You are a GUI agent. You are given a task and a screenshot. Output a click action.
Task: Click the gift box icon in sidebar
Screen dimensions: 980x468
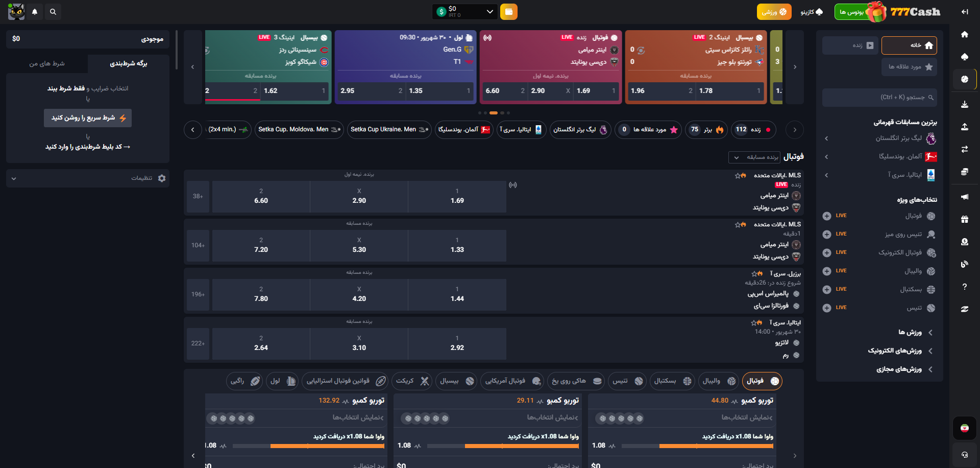(964, 219)
